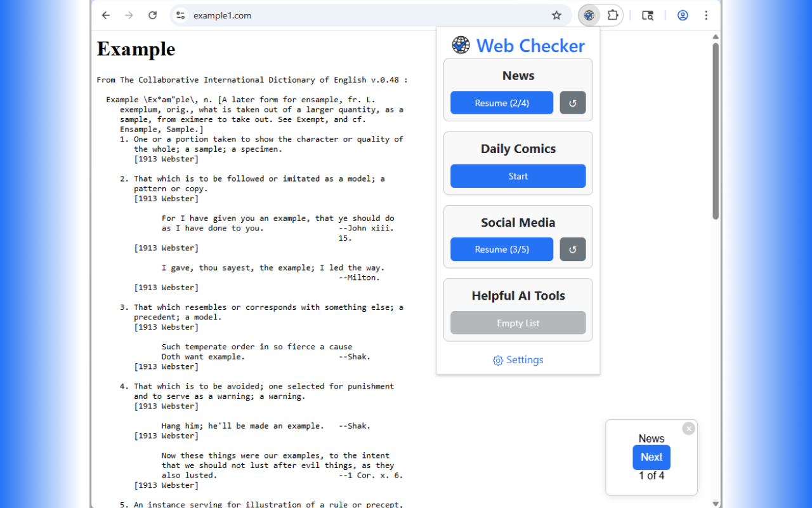Click the grayed forward navigation arrow

129,15
